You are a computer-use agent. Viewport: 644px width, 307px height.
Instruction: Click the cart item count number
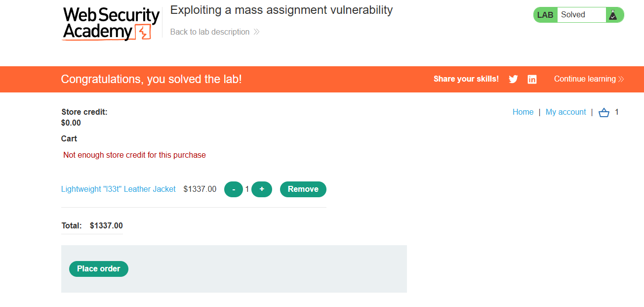tap(616, 112)
